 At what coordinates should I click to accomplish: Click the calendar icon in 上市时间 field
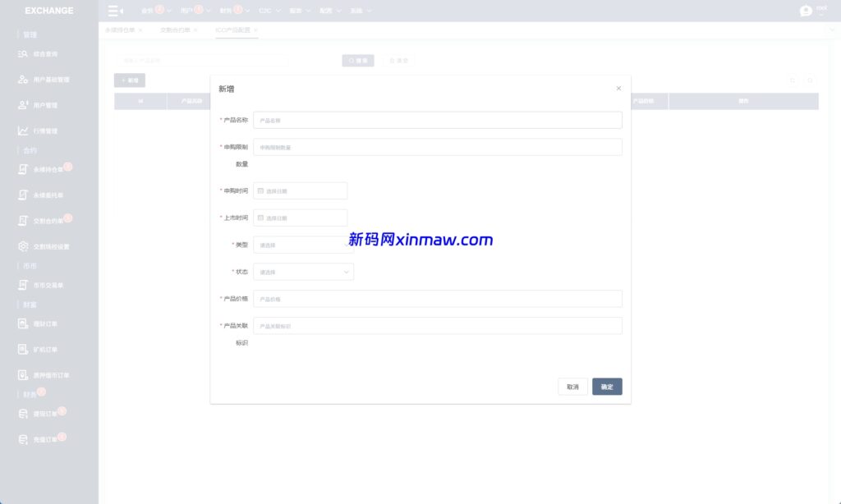tap(261, 218)
